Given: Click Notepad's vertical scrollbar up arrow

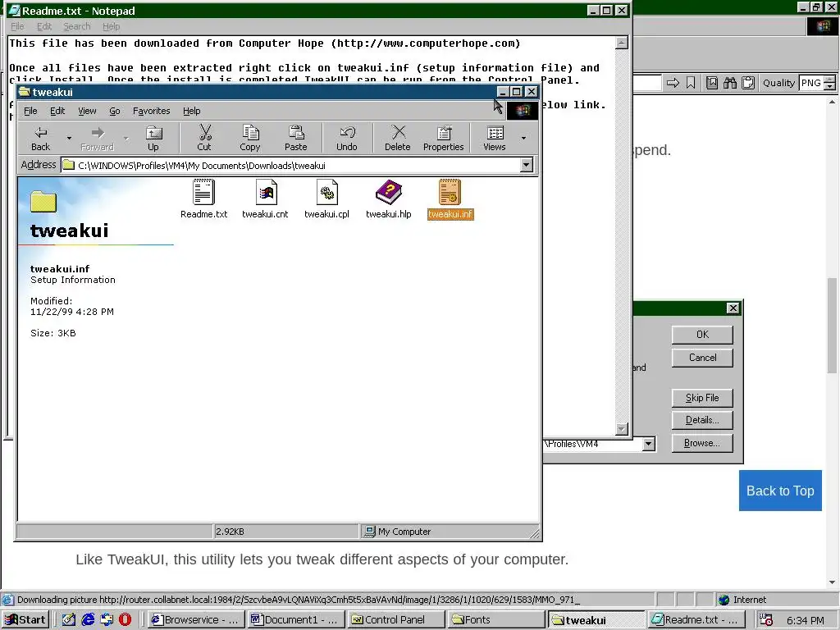Looking at the screenshot, I should (x=622, y=43).
